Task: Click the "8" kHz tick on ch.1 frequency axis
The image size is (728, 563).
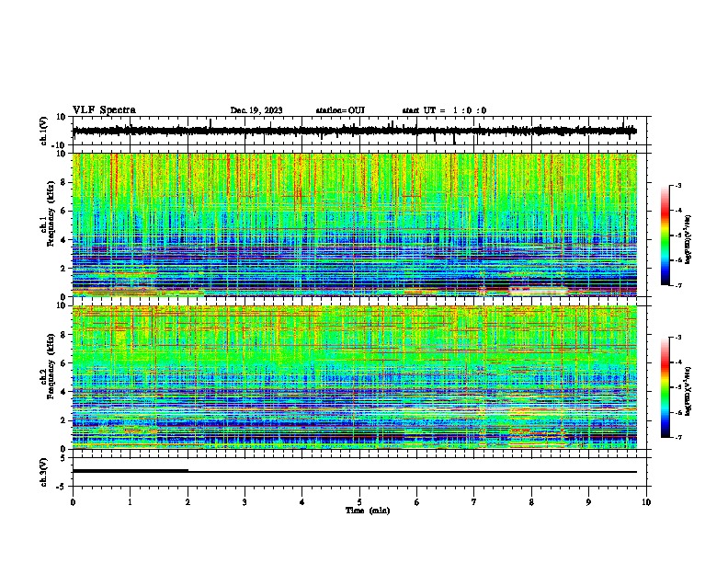Action: 64,182
